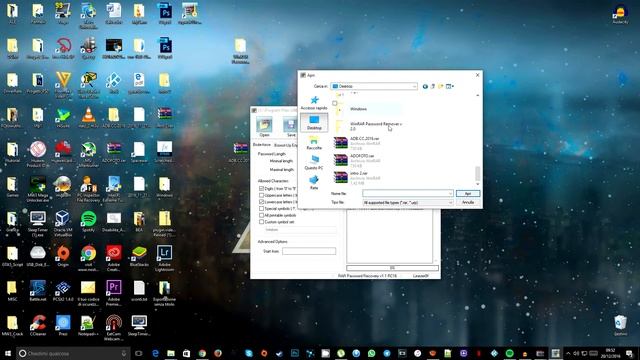The height and width of the screenshot is (360, 640).
Task: Click the Apri button in the open dialog
Action: tap(468, 193)
